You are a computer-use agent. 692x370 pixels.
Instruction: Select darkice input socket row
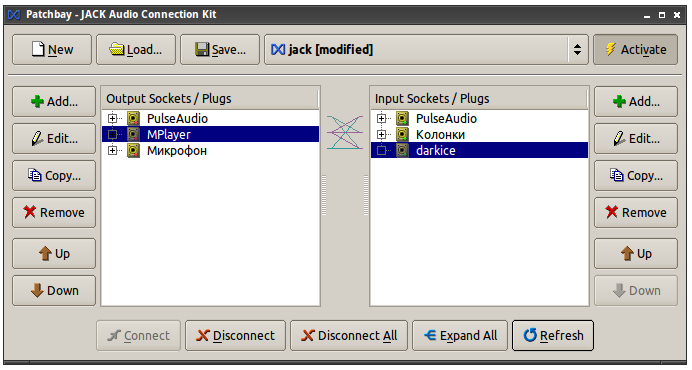(479, 151)
